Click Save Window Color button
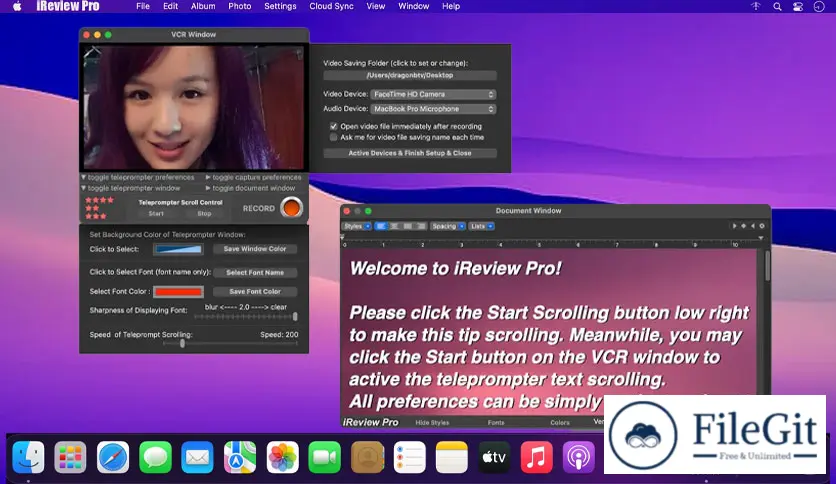The image size is (836, 484). [x=255, y=249]
